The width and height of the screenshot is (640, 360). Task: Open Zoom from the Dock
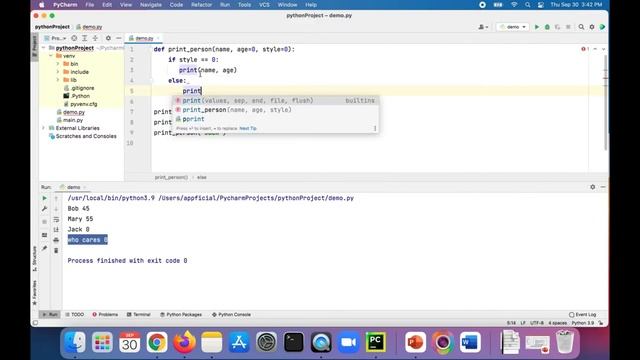pos(348,342)
